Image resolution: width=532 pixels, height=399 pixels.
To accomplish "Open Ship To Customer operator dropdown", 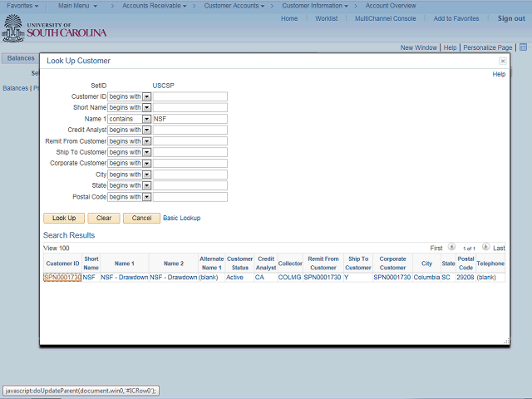I will point(146,152).
